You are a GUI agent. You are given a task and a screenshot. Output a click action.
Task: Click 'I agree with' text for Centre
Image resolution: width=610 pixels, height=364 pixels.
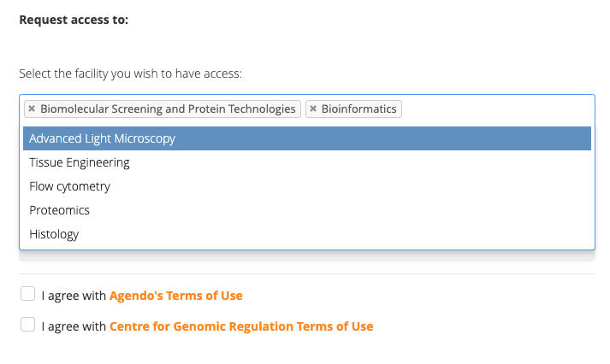point(74,326)
